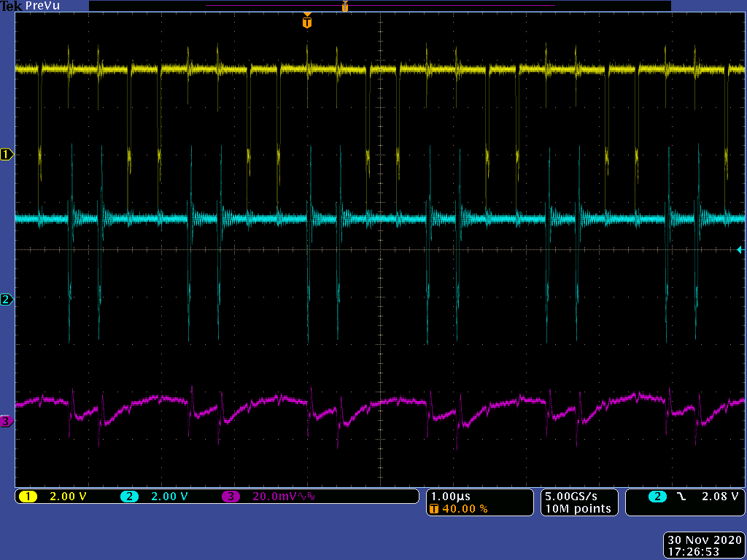Select the channel 2 badge in the readout

point(129,497)
